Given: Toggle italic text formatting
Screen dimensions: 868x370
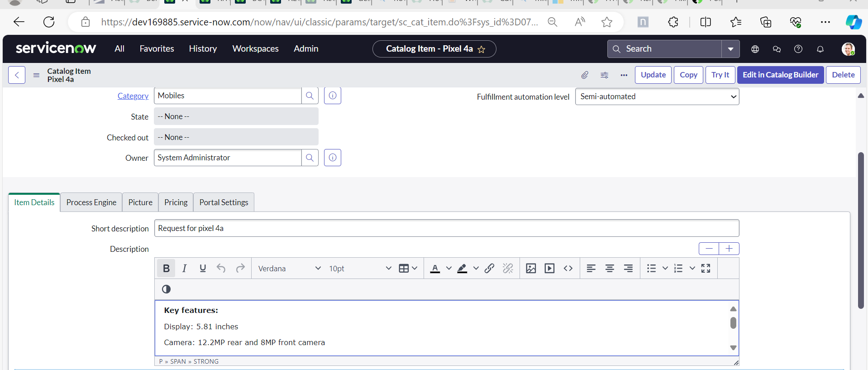Looking at the screenshot, I should tap(185, 269).
